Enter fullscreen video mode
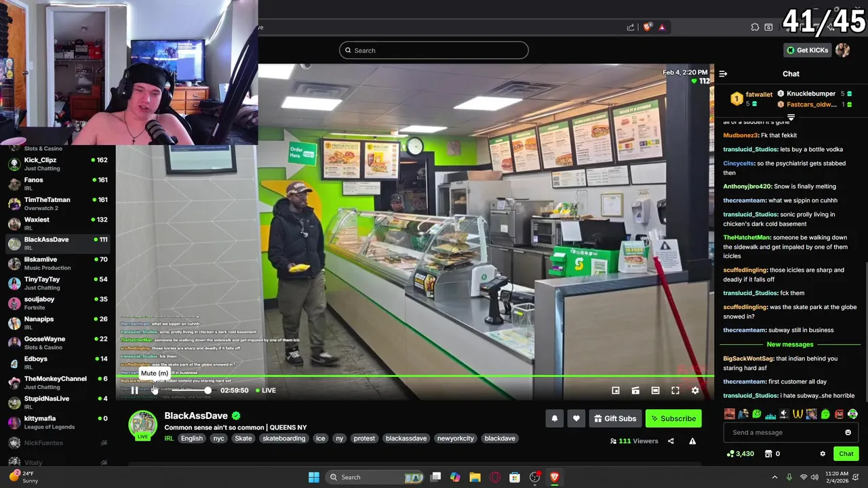 pos(675,390)
